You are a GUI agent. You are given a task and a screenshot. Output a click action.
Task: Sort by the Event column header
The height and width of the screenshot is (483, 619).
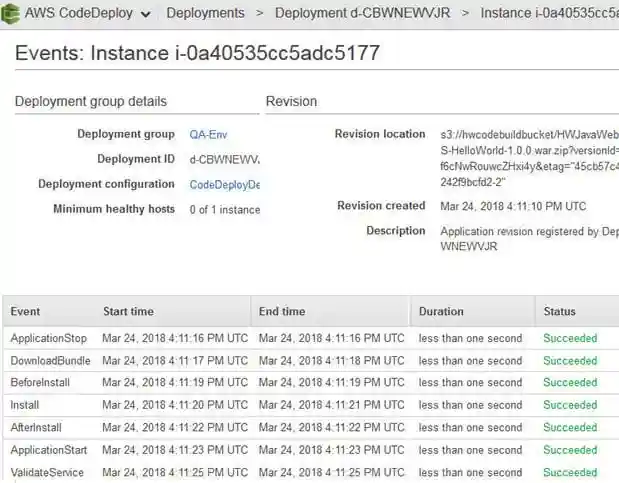(x=25, y=312)
